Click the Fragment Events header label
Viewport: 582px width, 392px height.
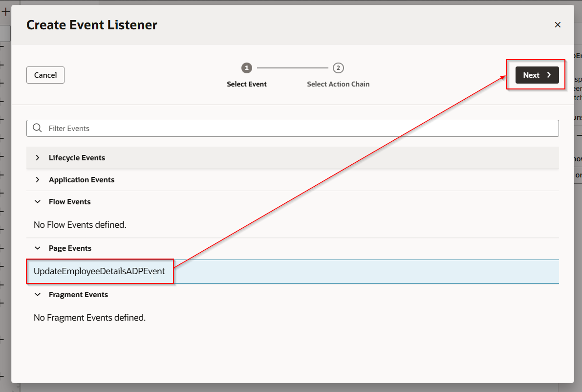pos(78,295)
